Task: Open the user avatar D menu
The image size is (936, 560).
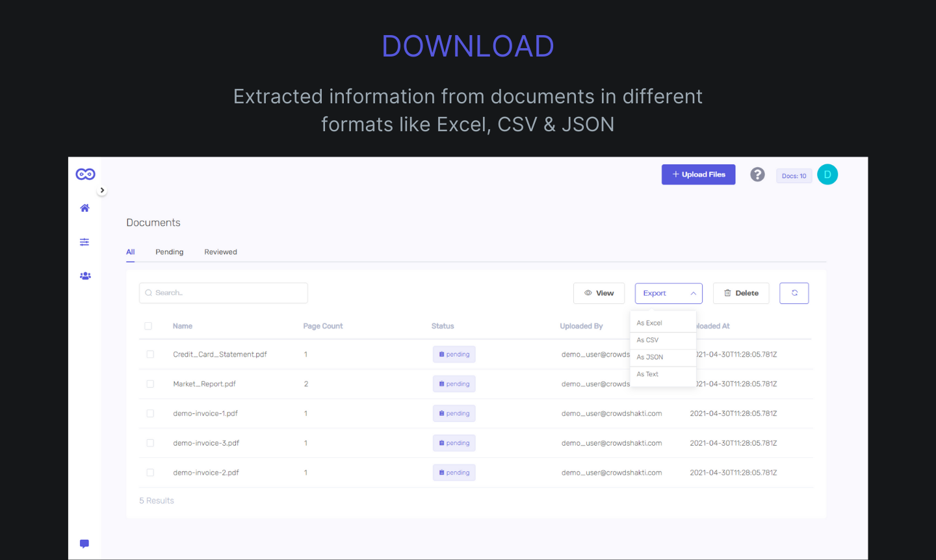Action: click(827, 174)
